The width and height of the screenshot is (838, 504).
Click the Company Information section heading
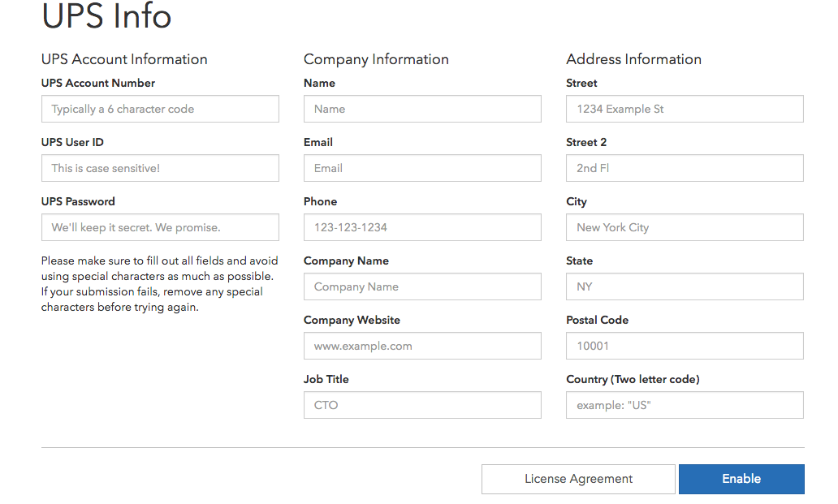pos(376,59)
